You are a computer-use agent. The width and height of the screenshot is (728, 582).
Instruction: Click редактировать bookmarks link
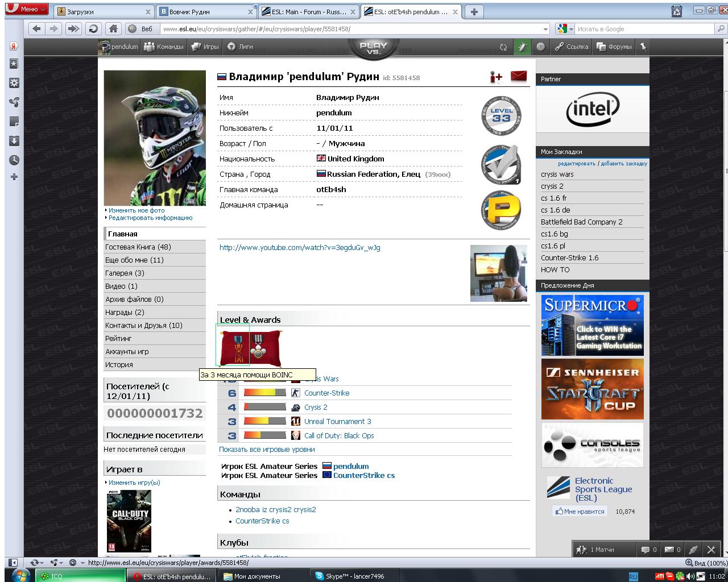[577, 164]
